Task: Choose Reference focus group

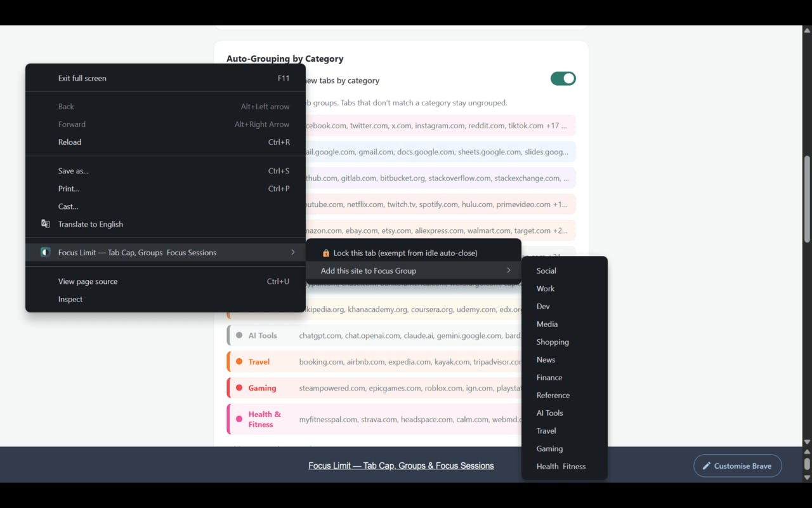Action: [565, 395]
